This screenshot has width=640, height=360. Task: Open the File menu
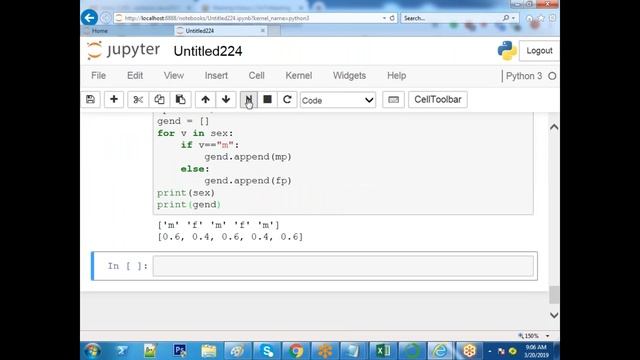(98, 76)
